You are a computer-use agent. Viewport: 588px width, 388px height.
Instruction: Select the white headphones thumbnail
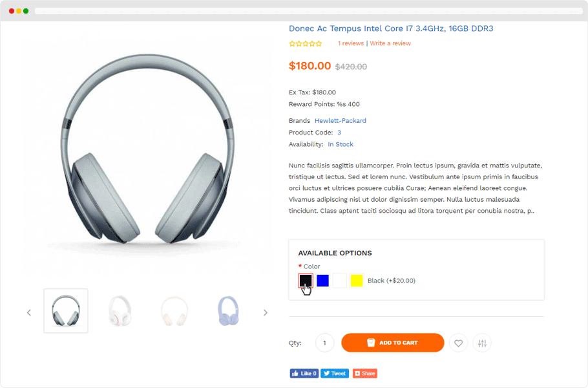(120, 311)
